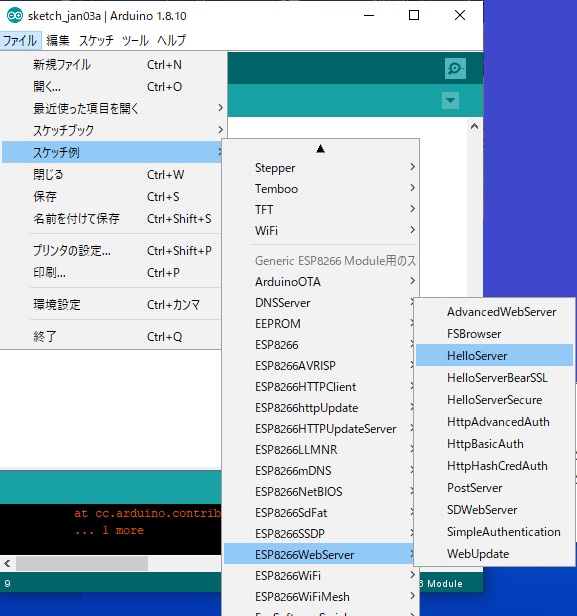Image resolution: width=577 pixels, height=616 pixels.
Task: Open the HttpHashCredAuth example
Action: [495, 466]
